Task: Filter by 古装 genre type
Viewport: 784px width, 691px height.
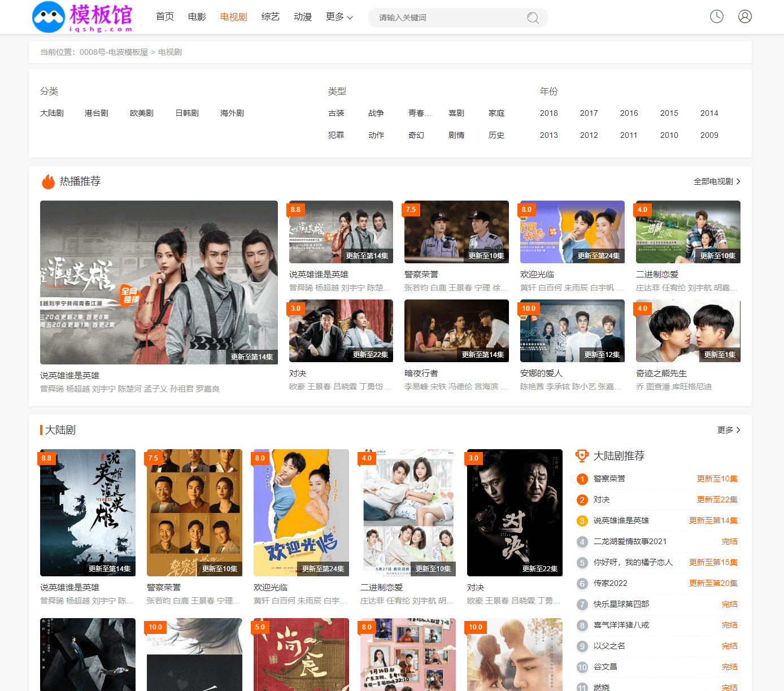Action: tap(336, 113)
